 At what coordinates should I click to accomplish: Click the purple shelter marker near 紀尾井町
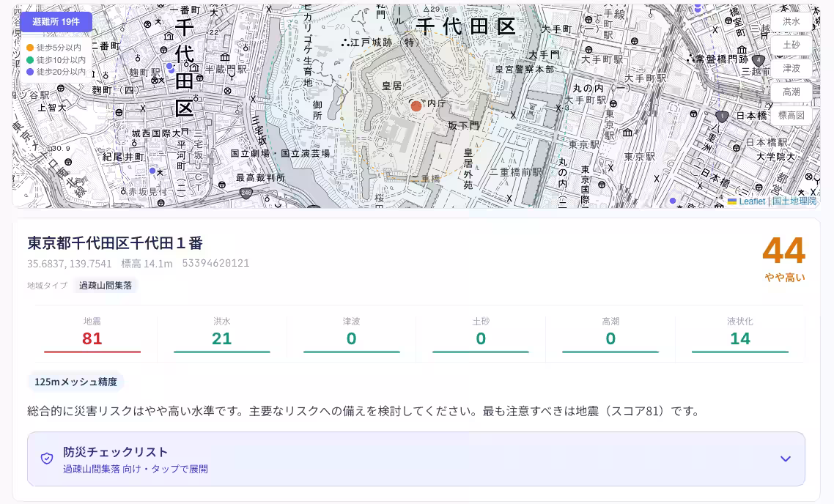click(x=152, y=171)
